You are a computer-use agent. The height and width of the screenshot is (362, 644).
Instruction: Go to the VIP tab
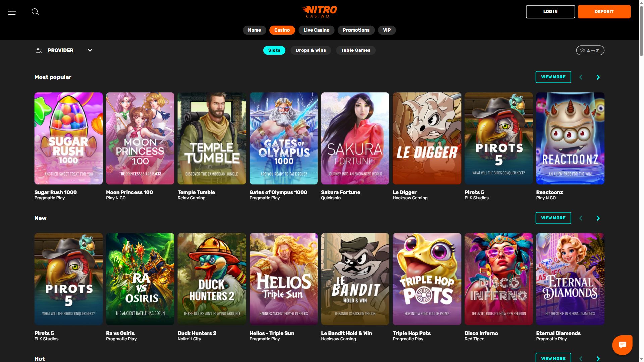tap(387, 30)
